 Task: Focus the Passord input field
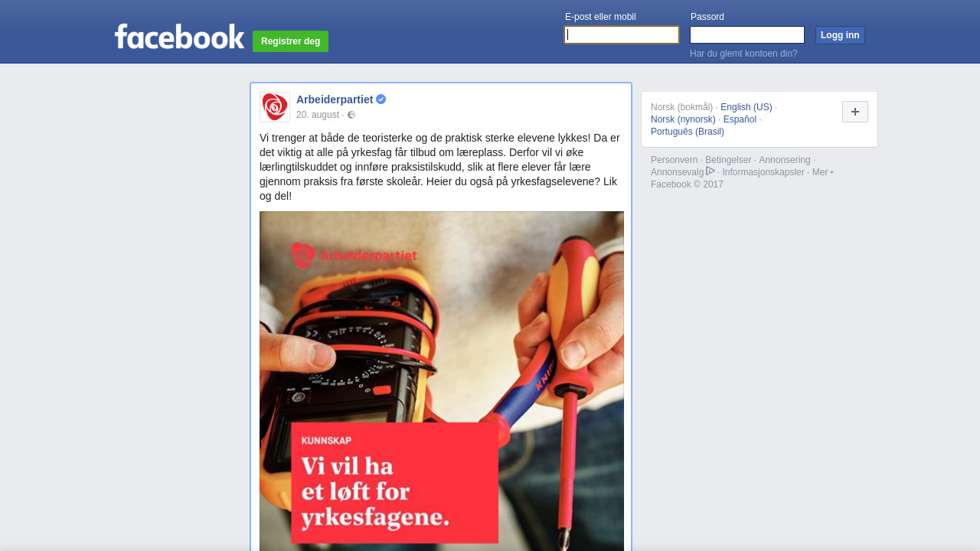coord(747,34)
